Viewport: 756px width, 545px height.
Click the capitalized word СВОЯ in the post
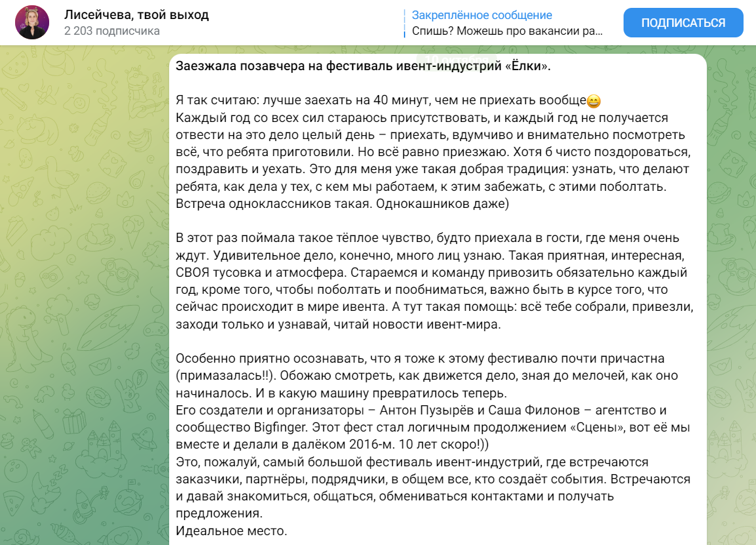tap(192, 273)
